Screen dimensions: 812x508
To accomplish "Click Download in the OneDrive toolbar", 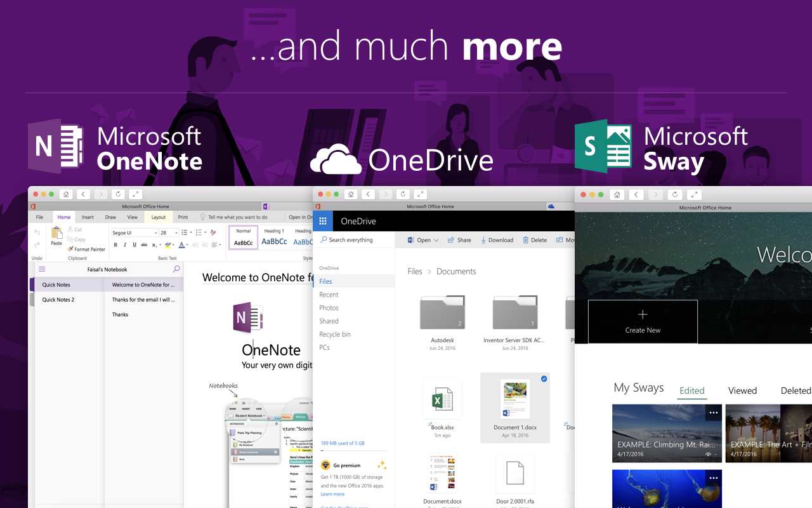I will (497, 240).
